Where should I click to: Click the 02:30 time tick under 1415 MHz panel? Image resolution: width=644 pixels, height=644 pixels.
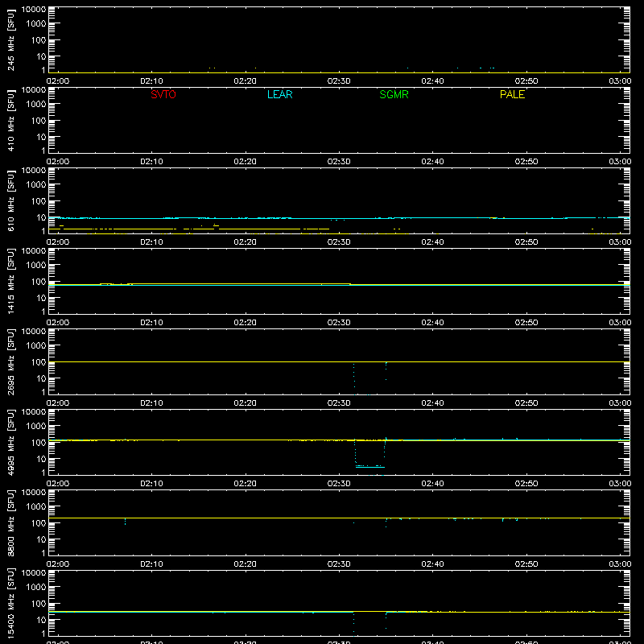(x=339, y=323)
